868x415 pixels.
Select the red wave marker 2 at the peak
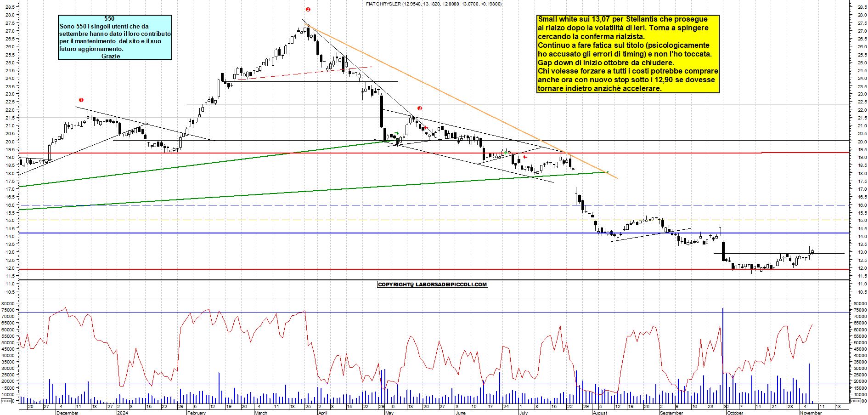click(308, 9)
